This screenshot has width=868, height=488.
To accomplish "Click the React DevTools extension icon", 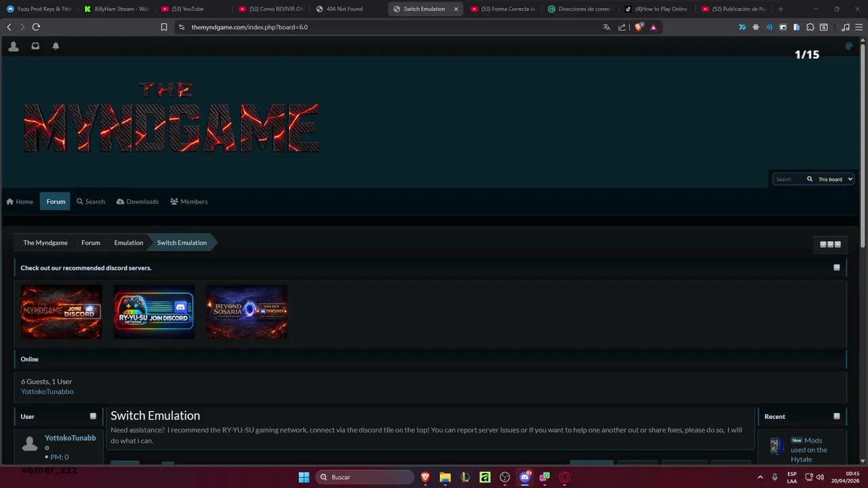I will click(755, 27).
